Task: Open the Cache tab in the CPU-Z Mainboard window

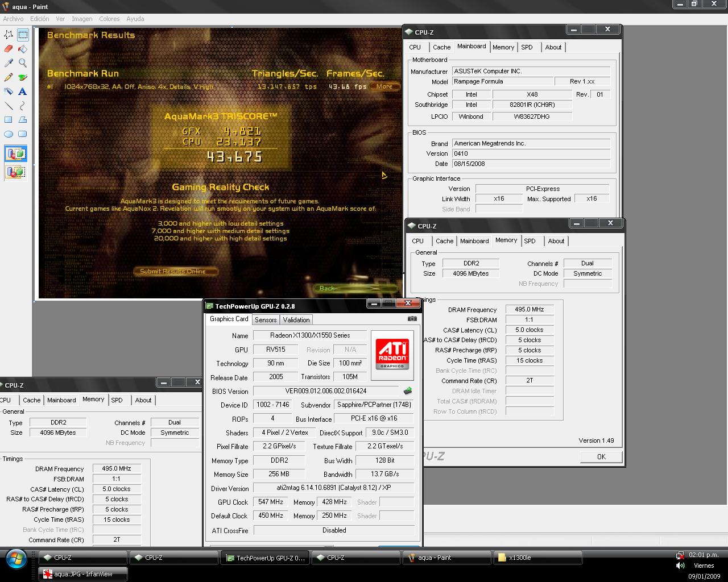Action: tap(441, 47)
